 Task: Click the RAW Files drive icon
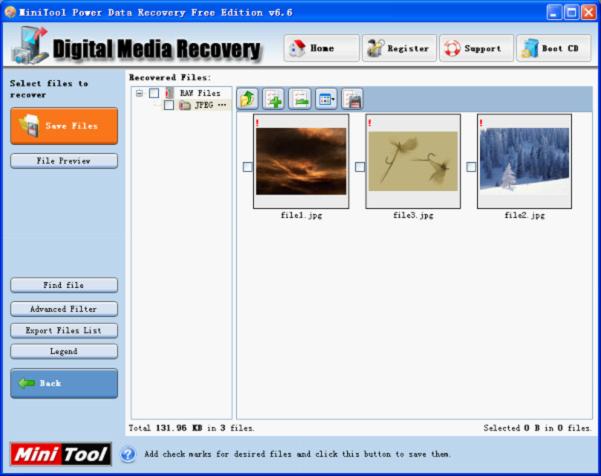tap(169, 93)
